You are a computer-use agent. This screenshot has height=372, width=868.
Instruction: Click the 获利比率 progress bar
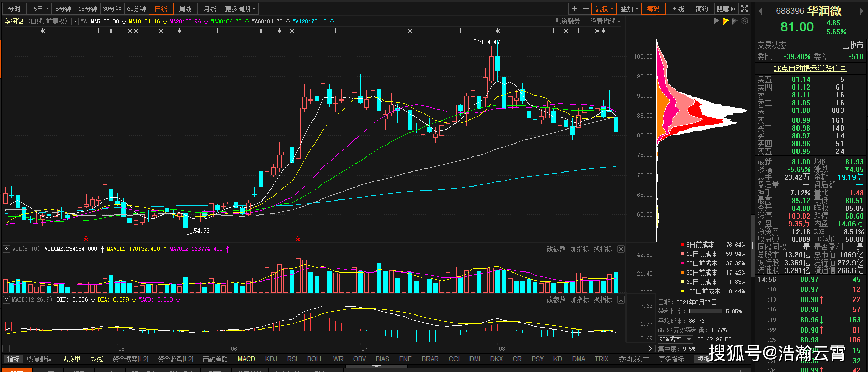tap(705, 311)
